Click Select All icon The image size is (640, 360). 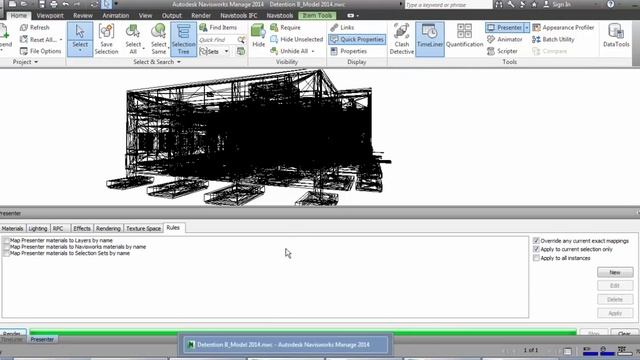tap(133, 31)
